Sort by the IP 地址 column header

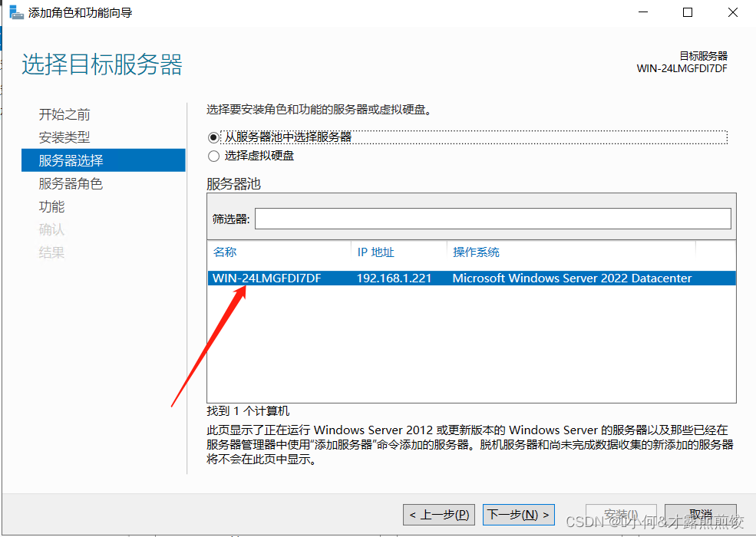[x=375, y=252]
